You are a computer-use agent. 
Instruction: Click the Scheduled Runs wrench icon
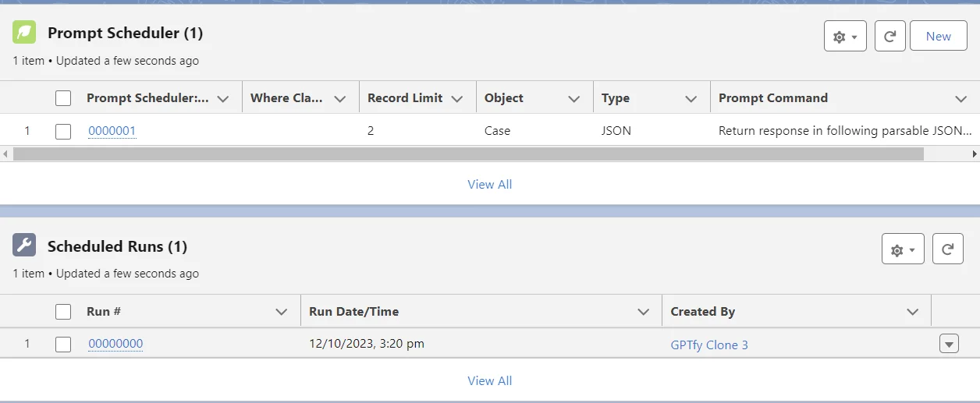24,246
